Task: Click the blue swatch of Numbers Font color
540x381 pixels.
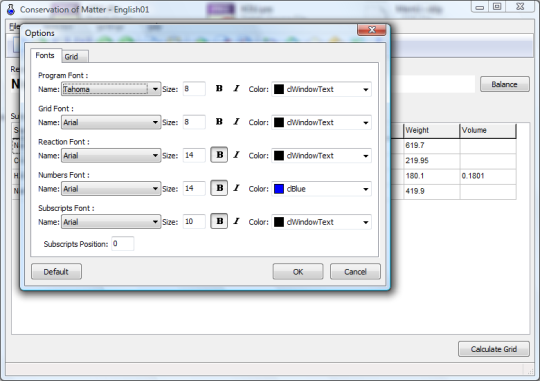Action: (279, 188)
